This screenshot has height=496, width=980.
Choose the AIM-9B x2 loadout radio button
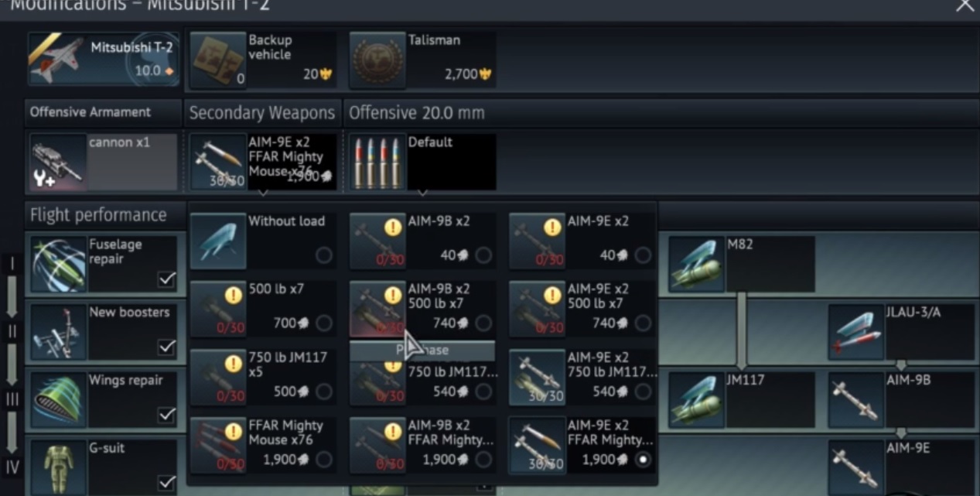483,255
